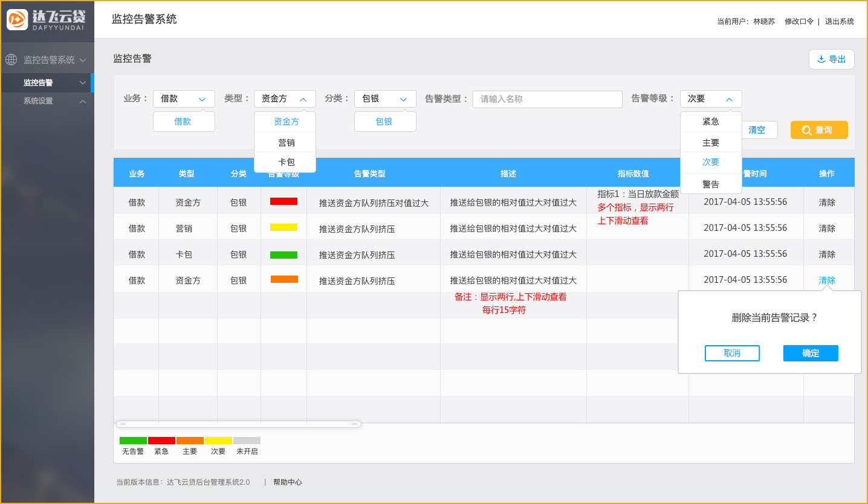Select 营销 from the open 类型 dropdown

coord(285,142)
